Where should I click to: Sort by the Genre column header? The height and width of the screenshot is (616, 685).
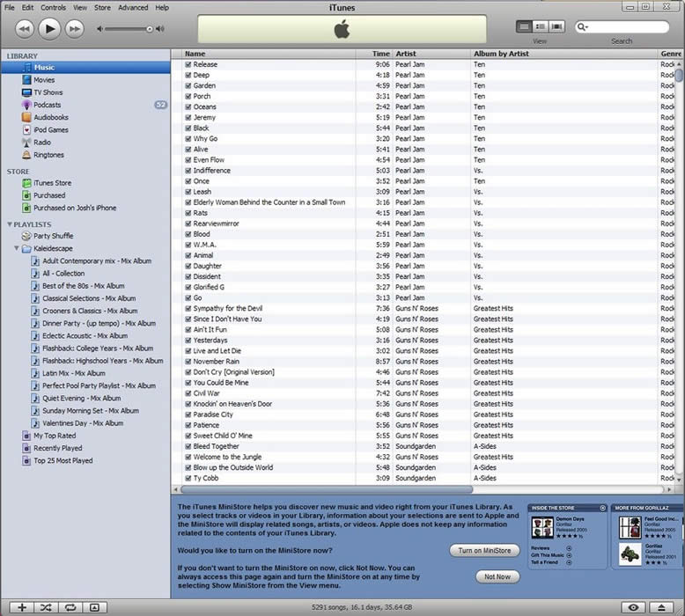coord(671,54)
